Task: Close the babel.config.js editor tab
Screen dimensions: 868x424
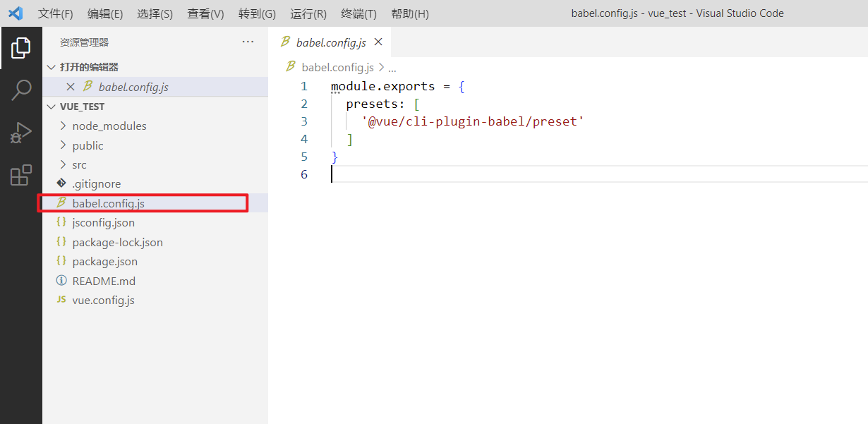Action: 378,42
